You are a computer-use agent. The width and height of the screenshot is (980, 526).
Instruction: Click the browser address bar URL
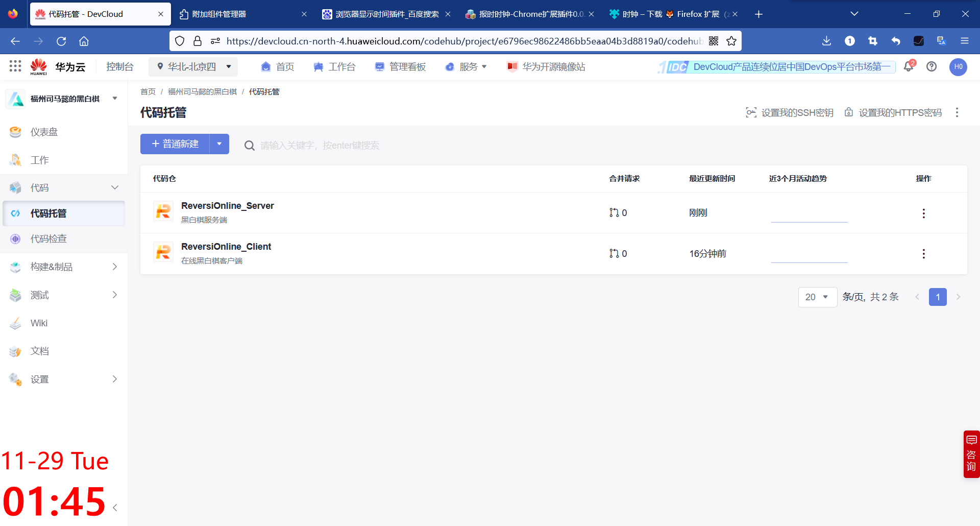pos(464,41)
